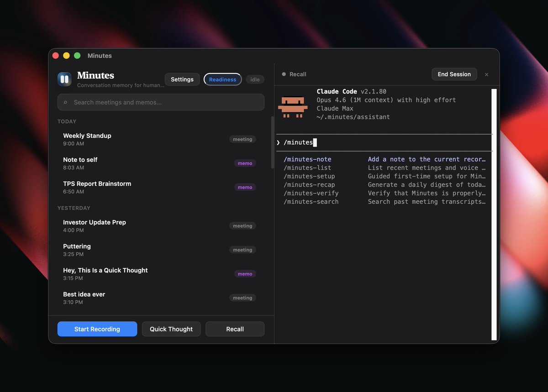This screenshot has width=548, height=392.
Task: Open the Note to self memo
Action: 161,163
